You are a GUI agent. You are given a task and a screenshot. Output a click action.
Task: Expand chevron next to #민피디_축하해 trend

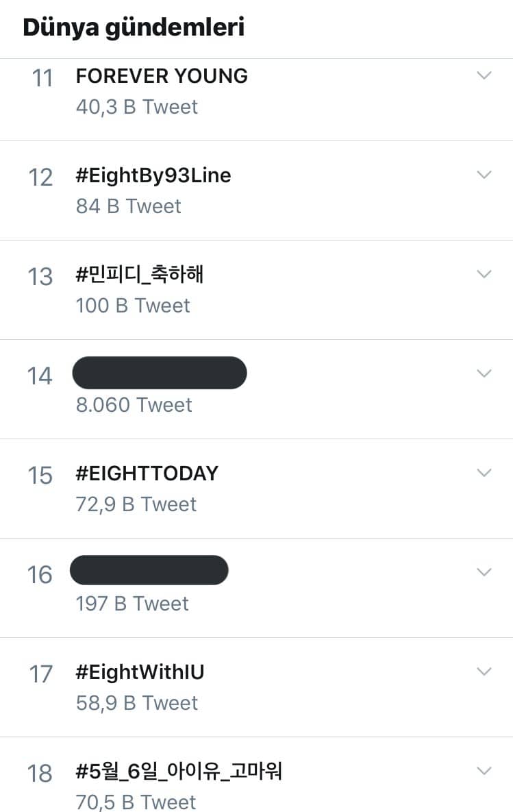pyautogui.click(x=484, y=275)
